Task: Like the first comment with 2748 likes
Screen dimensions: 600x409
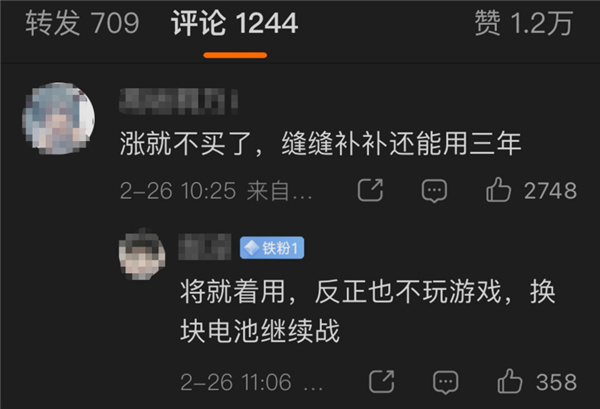Action: pyautogui.click(x=498, y=189)
